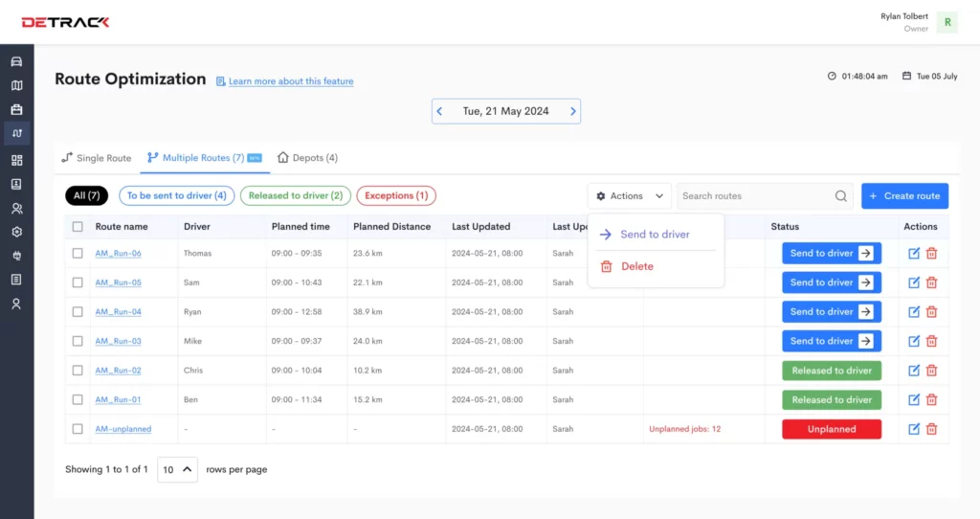Click the R user avatar
The image size is (980, 519).
click(x=947, y=23)
